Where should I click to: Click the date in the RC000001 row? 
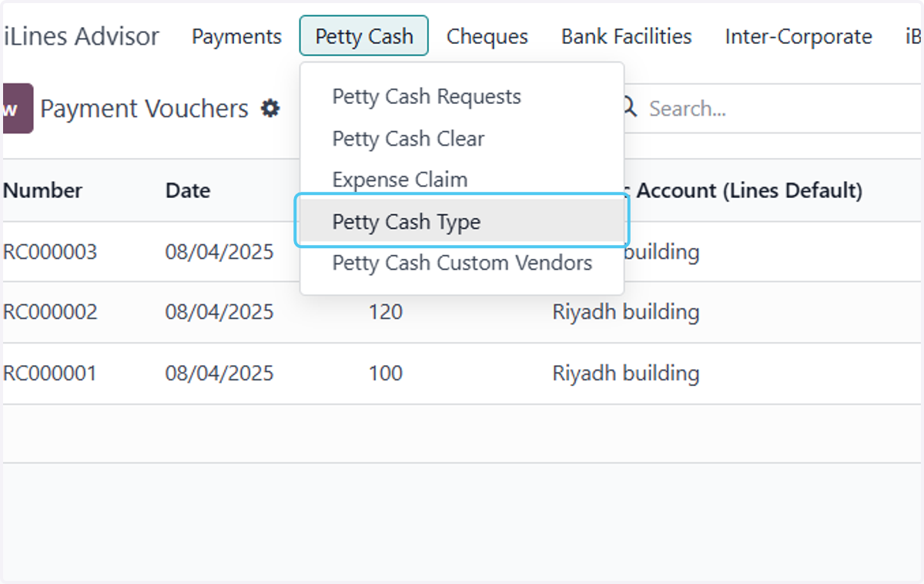pos(219,374)
